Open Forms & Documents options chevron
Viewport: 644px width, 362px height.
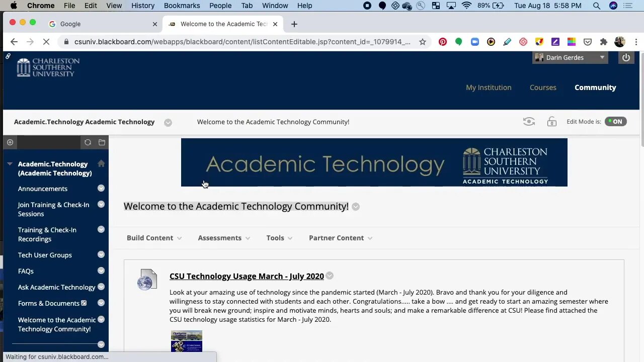(101, 303)
